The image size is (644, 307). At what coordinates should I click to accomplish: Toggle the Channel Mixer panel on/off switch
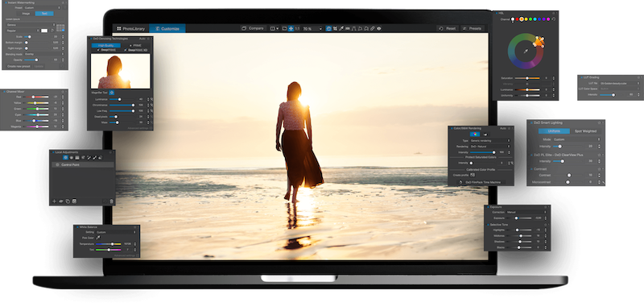pyautogui.click(x=4, y=91)
